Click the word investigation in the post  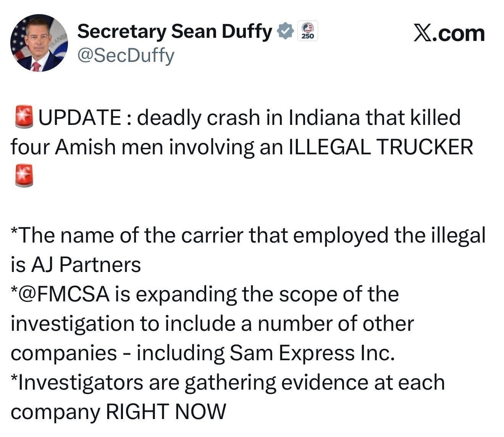[x=73, y=324]
